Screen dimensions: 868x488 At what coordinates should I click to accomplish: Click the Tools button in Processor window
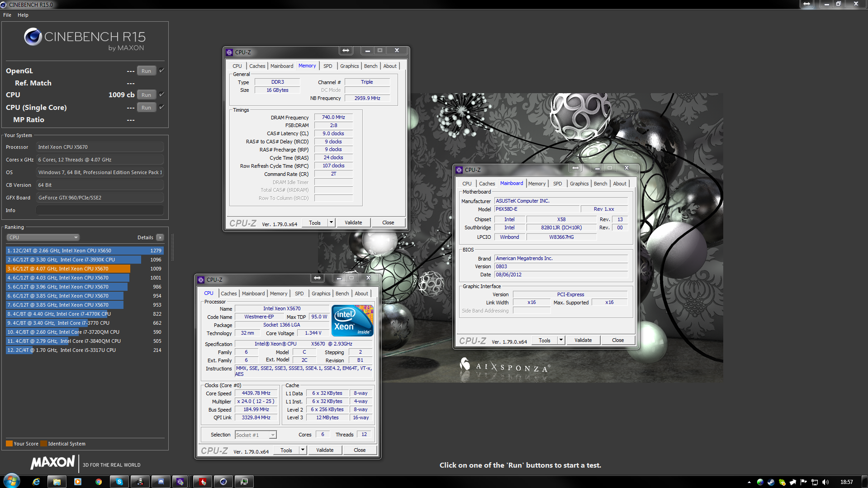click(x=286, y=450)
